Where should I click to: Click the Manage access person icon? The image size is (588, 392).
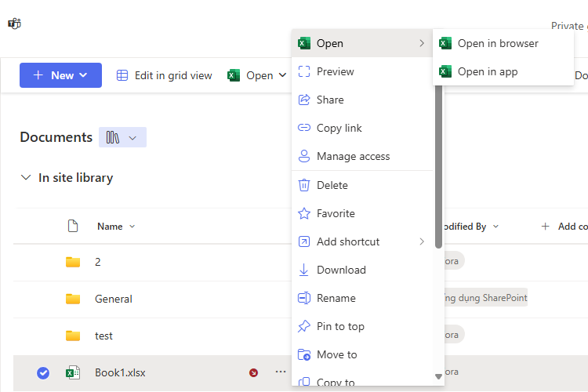tap(303, 156)
